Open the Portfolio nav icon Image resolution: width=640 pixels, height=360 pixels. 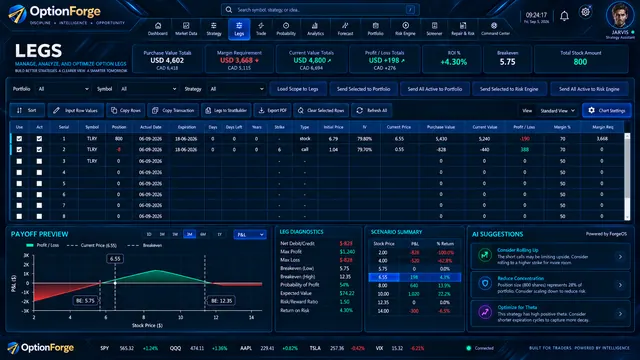375,29
